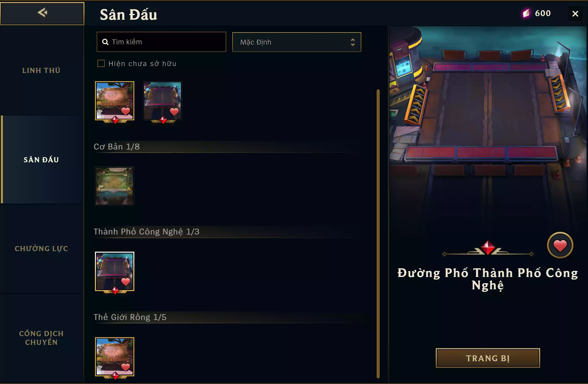The width and height of the screenshot is (588, 384).
Task: Open the Chưởng Lực tab
Action: [x=41, y=249]
